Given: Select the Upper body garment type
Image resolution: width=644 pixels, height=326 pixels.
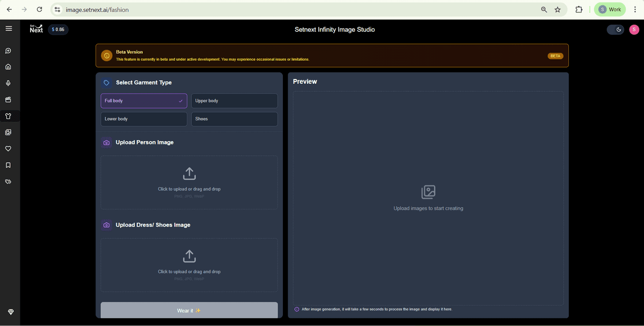Looking at the screenshot, I should (x=235, y=101).
